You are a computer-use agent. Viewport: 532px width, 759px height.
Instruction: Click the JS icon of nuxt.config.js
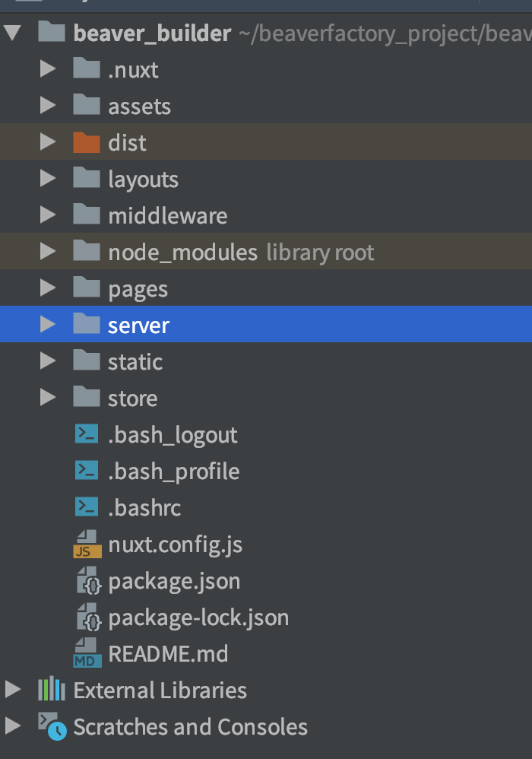coord(87,544)
